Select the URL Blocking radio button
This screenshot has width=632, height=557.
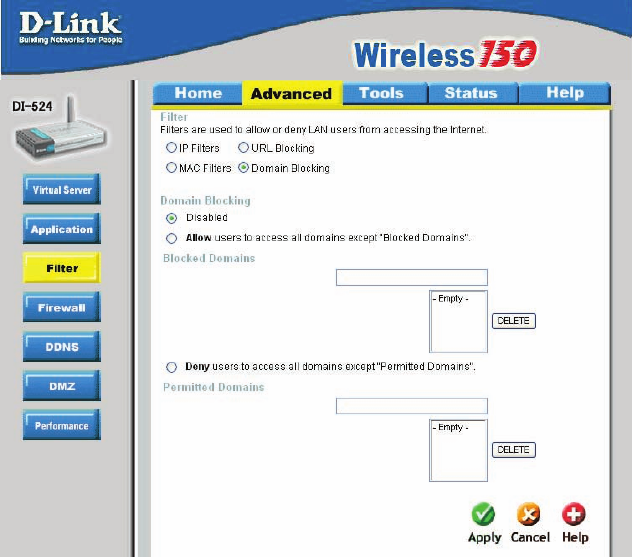tap(243, 148)
